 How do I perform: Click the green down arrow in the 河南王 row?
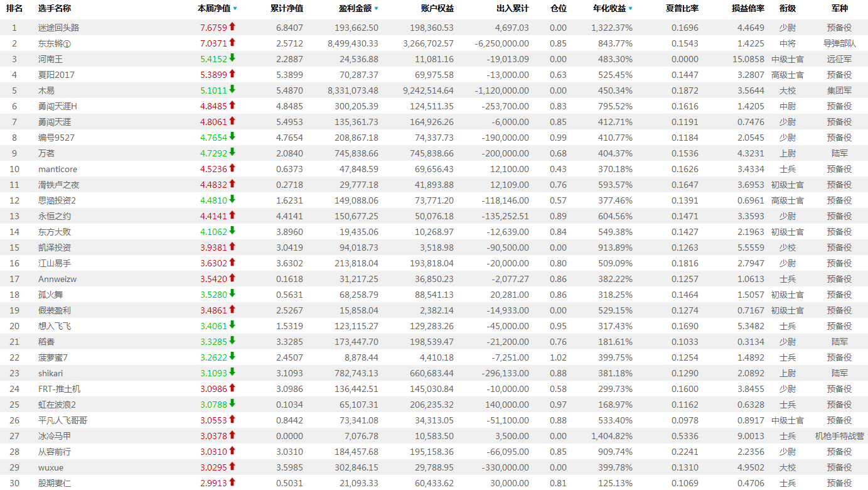tap(232, 58)
